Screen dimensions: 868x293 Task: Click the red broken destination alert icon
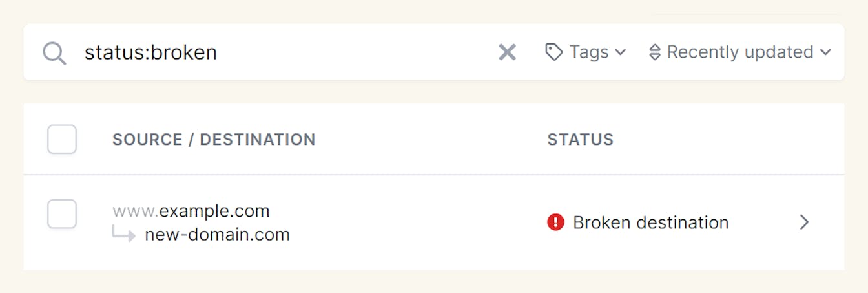click(555, 222)
